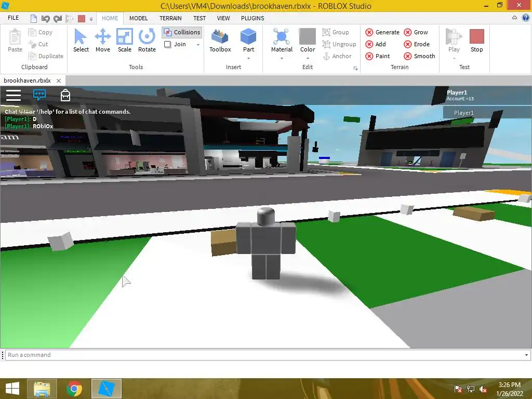Image resolution: width=532 pixels, height=399 pixels.
Task: Click Group in Edit section
Action: (336, 32)
